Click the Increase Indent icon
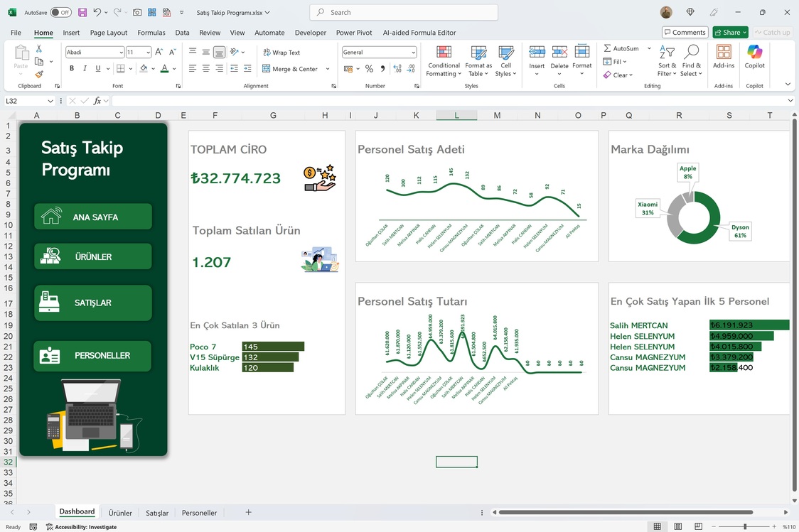The width and height of the screenshot is (799, 532). click(247, 68)
